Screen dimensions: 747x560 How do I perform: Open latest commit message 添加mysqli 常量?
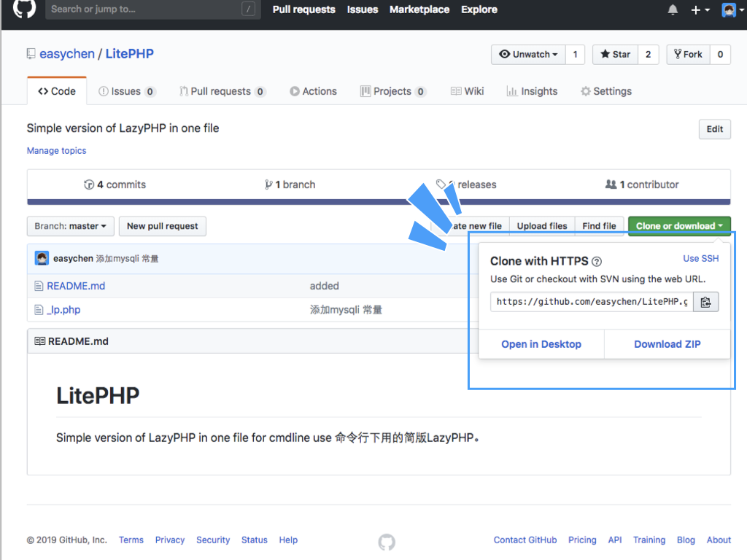click(x=127, y=259)
